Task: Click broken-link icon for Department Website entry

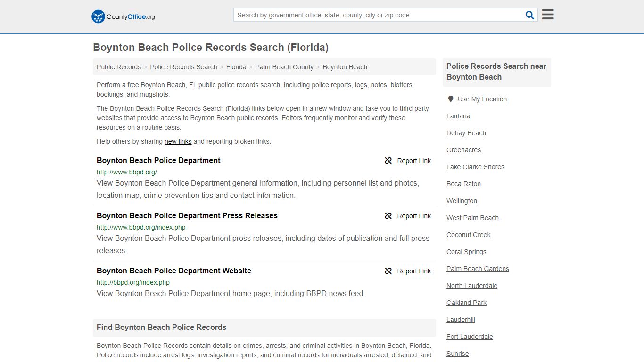Action: click(388, 271)
